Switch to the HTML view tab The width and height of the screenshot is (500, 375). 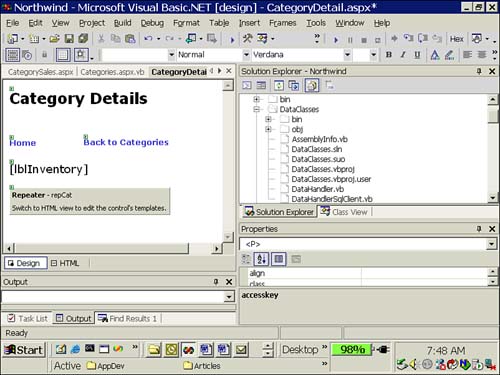tap(65, 263)
